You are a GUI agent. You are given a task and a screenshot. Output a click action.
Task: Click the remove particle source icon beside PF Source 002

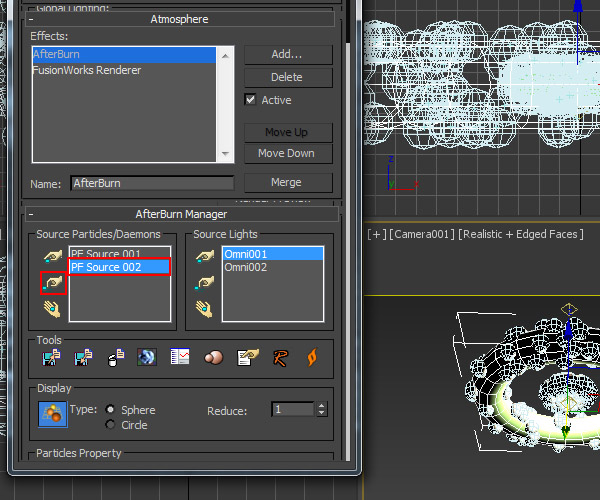click(53, 283)
